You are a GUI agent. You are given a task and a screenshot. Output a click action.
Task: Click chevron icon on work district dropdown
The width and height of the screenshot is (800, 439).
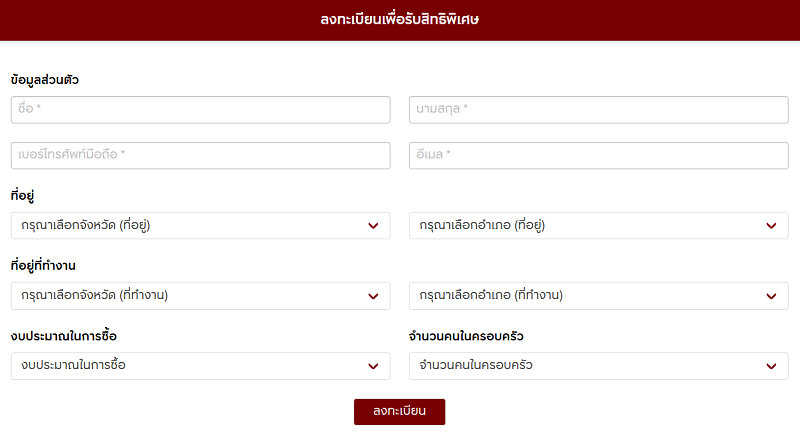(771, 296)
